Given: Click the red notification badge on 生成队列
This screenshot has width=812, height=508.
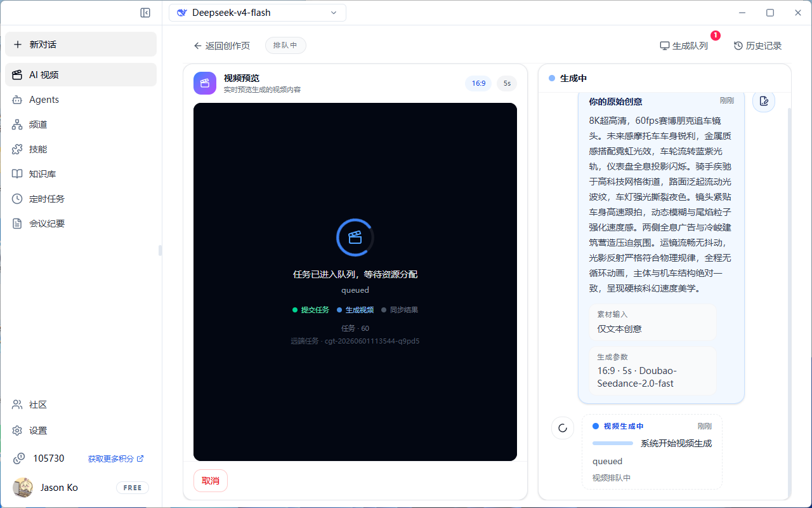Looking at the screenshot, I should tap(716, 36).
